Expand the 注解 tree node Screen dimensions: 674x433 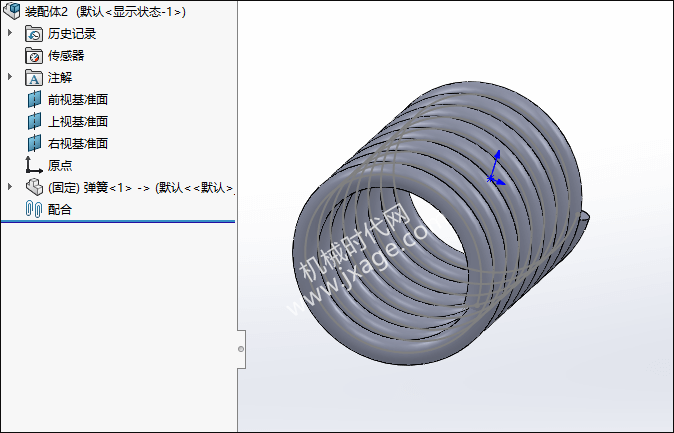(10, 77)
